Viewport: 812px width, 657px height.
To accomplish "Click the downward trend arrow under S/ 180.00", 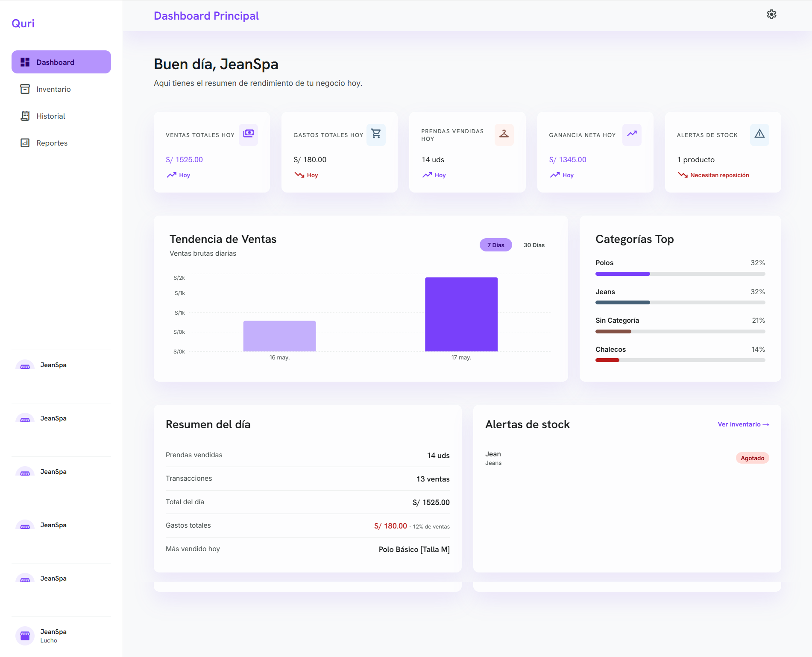I will (299, 175).
